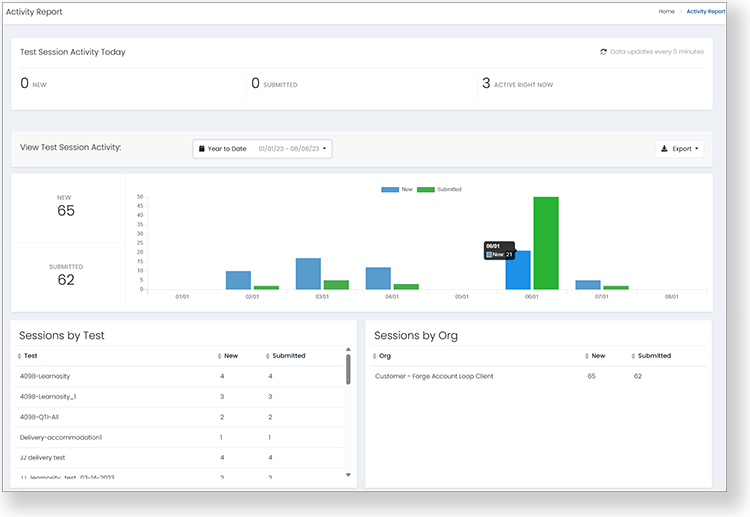Go to Home in the breadcrumb
This screenshot has width=750, height=517.
(x=666, y=11)
